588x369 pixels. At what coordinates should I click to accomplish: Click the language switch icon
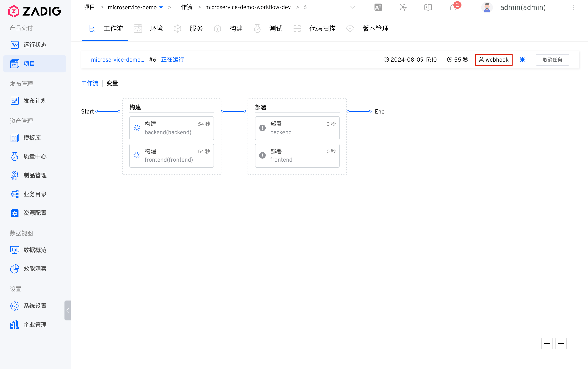(x=378, y=7)
